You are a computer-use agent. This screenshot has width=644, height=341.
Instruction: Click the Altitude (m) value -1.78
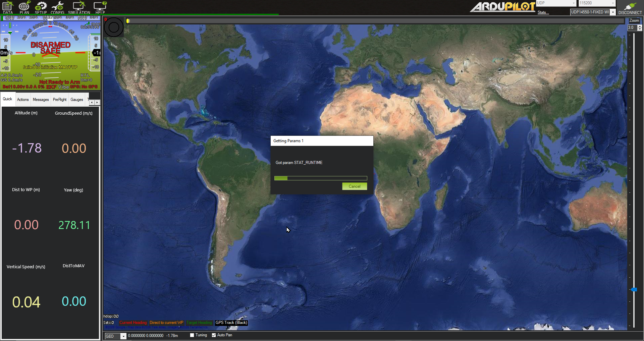[x=26, y=148]
